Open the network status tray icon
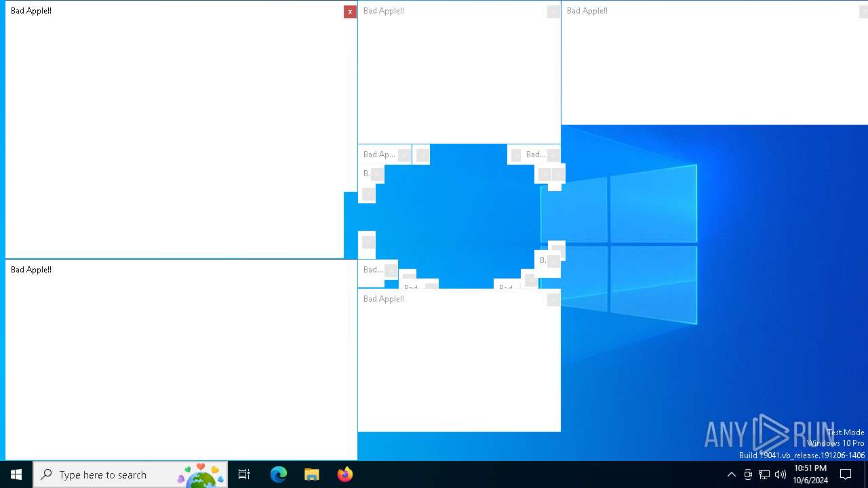 click(x=764, y=474)
